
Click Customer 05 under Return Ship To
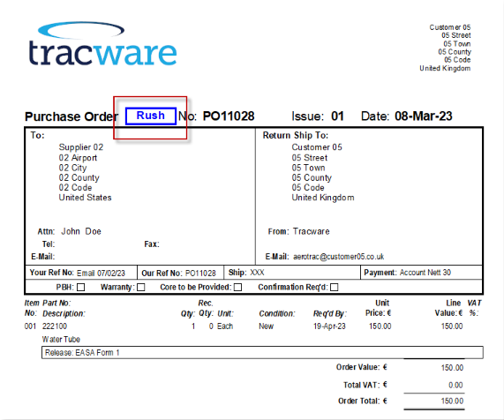[x=317, y=147]
